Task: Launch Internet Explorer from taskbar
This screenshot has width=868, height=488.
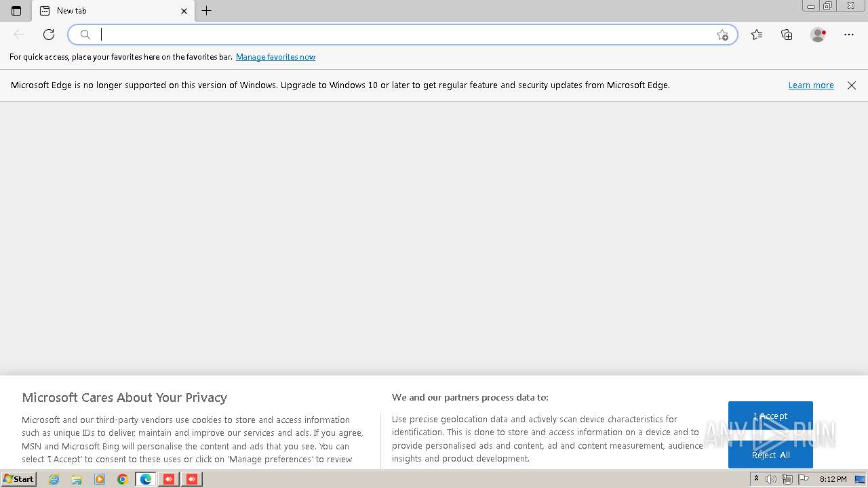Action: (54, 479)
